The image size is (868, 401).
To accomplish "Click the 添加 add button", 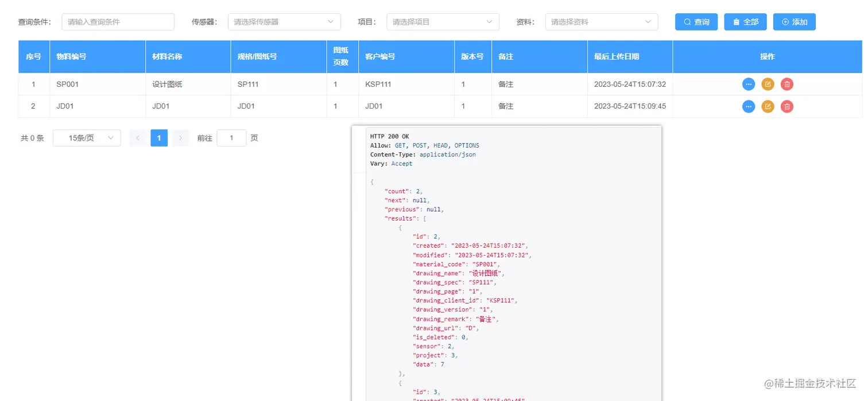I will (794, 22).
